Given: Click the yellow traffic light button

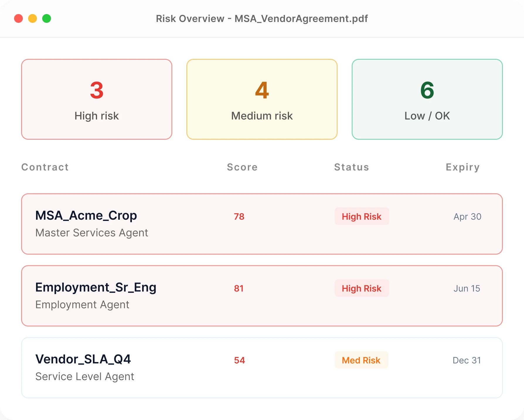Looking at the screenshot, I should pos(33,18).
